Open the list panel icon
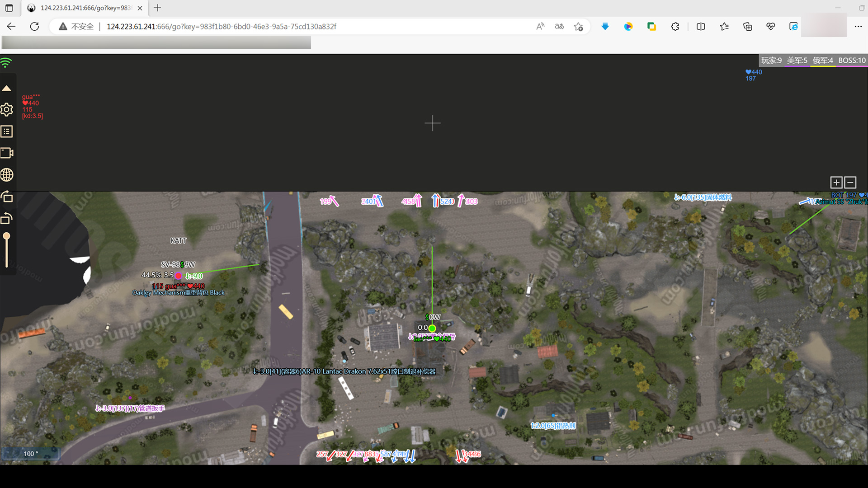 [x=7, y=131]
